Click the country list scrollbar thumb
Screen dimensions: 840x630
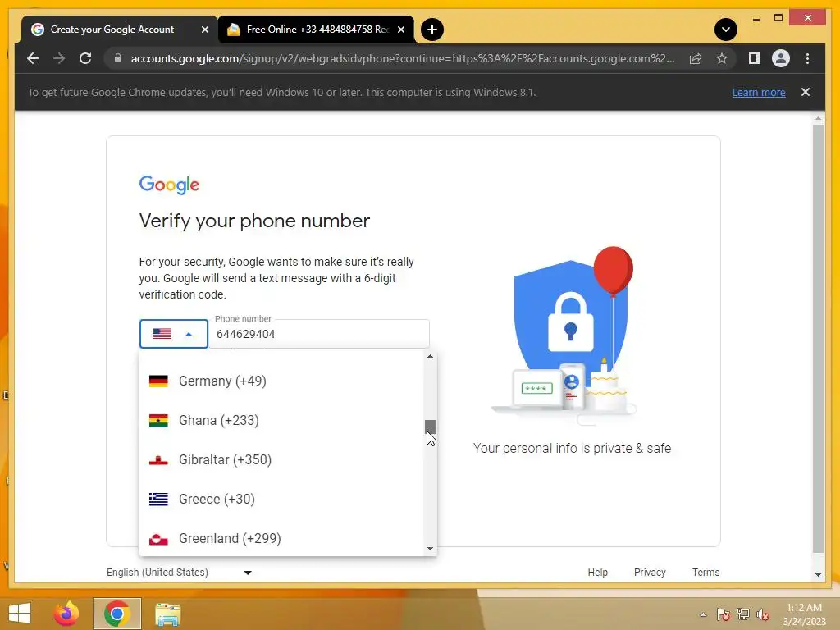coord(430,427)
